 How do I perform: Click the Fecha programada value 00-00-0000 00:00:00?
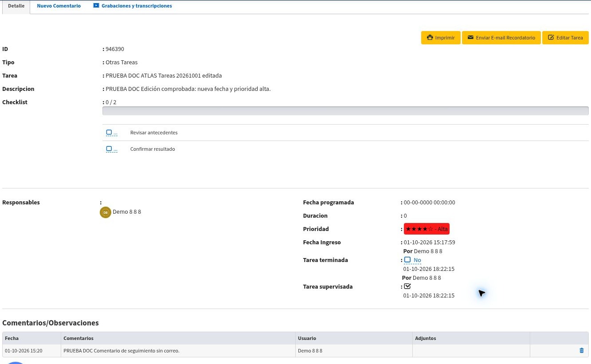click(429, 203)
